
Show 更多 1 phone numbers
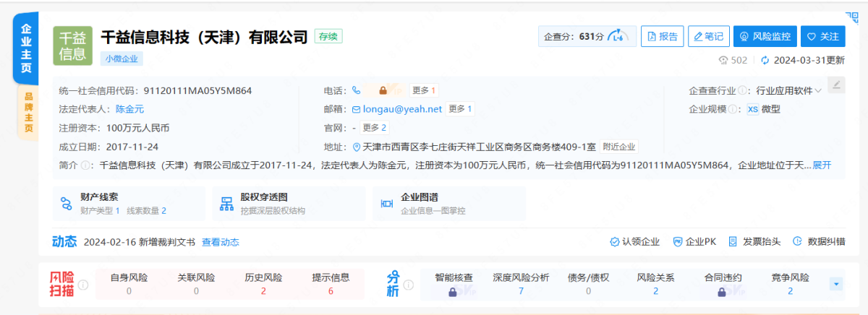[424, 91]
